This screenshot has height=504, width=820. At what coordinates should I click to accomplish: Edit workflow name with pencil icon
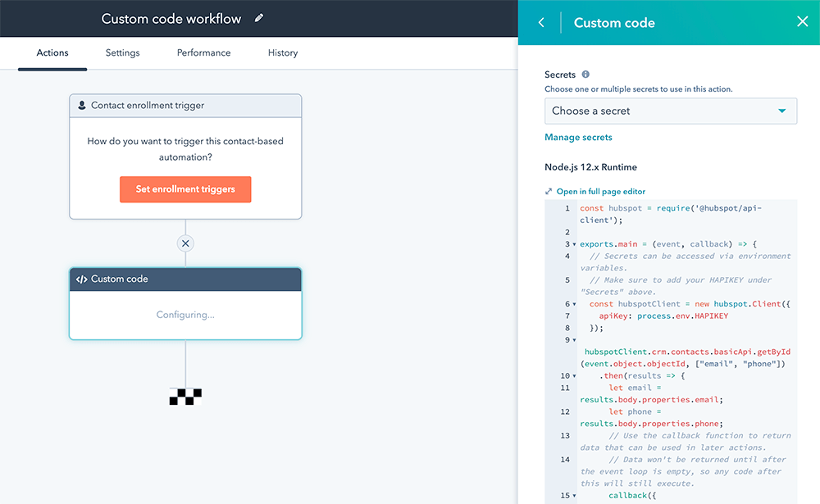[259, 18]
